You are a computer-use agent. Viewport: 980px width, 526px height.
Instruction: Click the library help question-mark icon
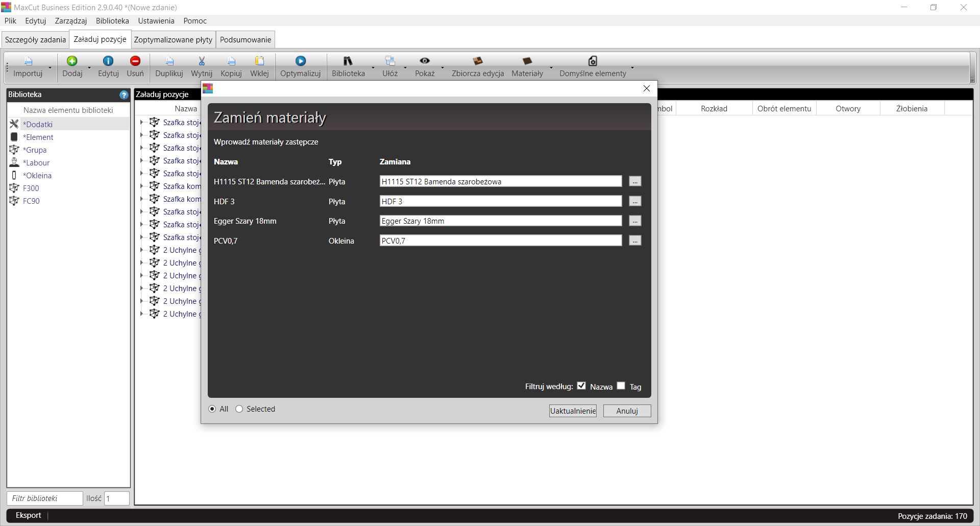[x=124, y=95]
